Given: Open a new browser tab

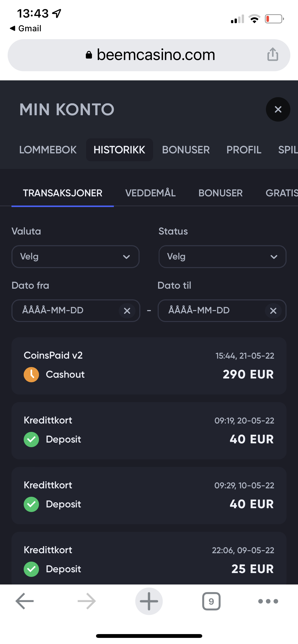Looking at the screenshot, I should [x=149, y=601].
